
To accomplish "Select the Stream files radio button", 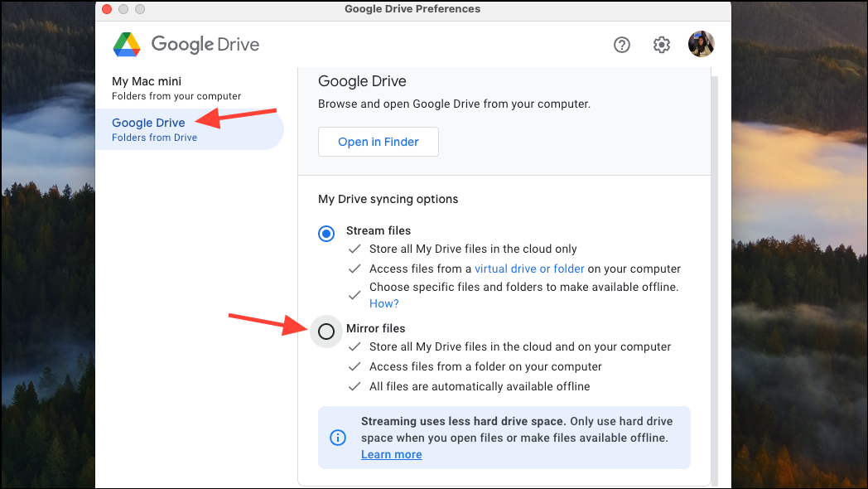I will coord(326,234).
